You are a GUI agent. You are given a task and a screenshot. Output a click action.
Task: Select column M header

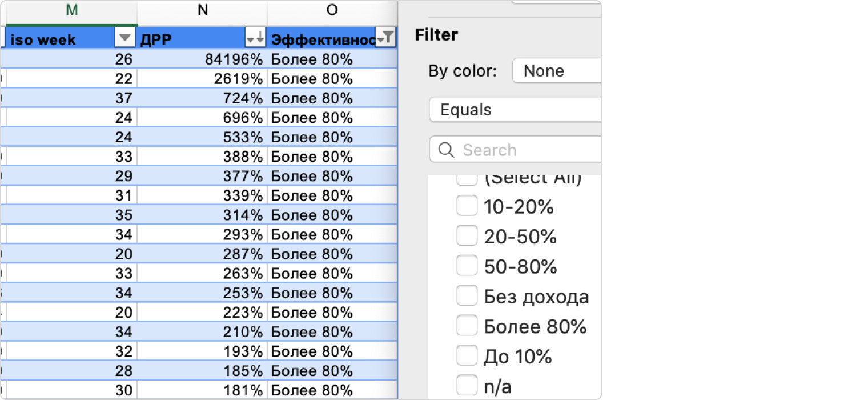click(71, 10)
